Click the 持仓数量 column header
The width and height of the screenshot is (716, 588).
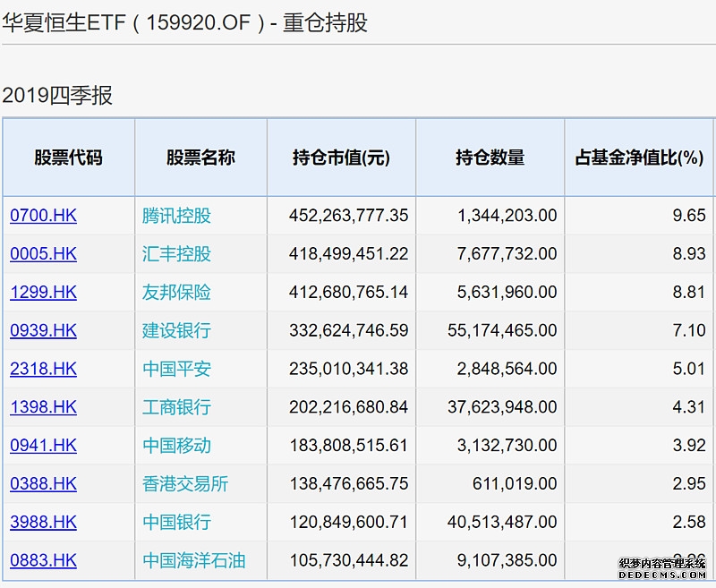tap(490, 158)
